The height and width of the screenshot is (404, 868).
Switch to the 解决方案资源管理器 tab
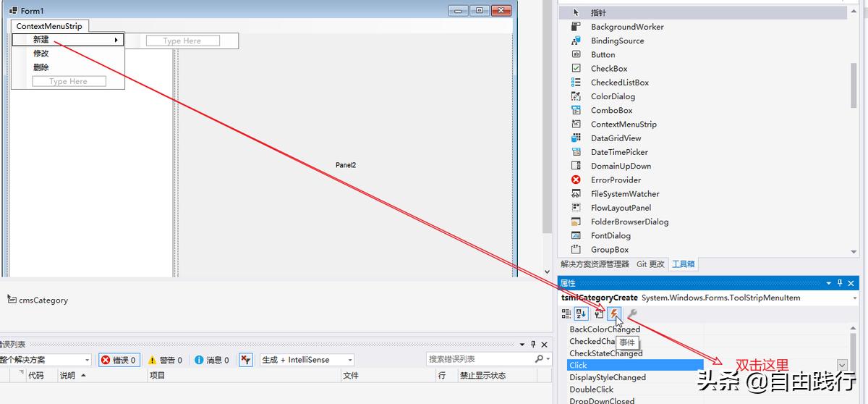pyautogui.click(x=595, y=264)
